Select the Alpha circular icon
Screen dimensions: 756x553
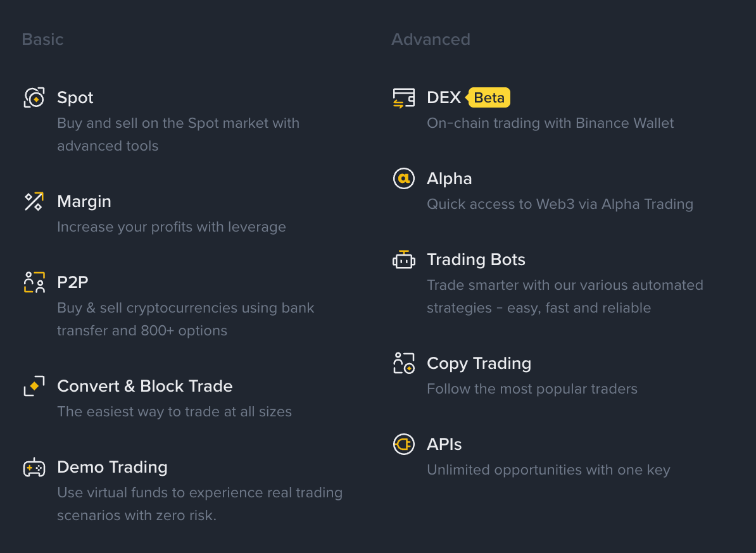click(x=404, y=178)
